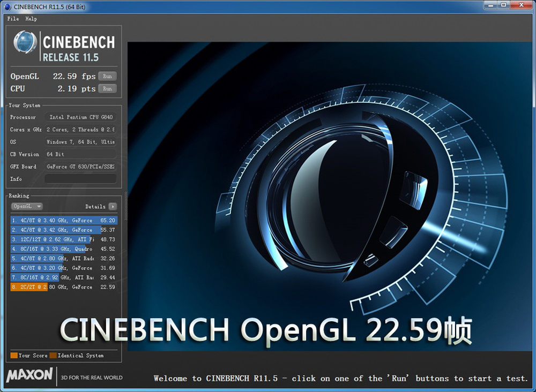Click the brown Identical System legend swatch
536x392 pixels.
(x=53, y=355)
